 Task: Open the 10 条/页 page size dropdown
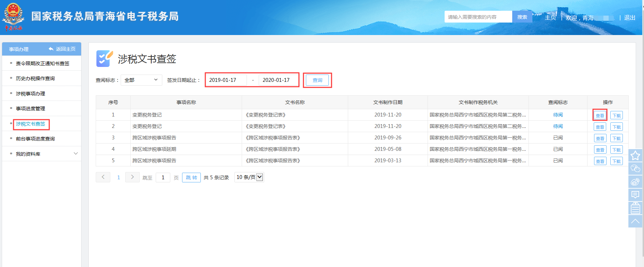coord(249,177)
